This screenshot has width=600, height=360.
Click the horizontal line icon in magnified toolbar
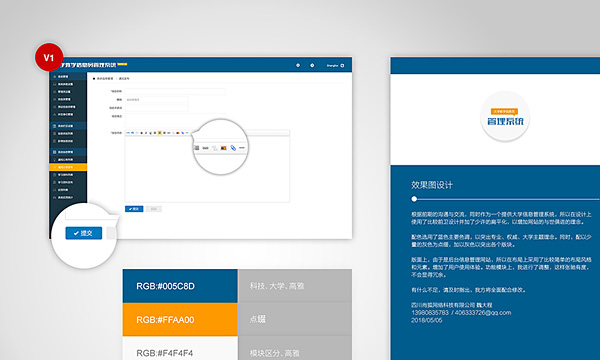click(x=242, y=148)
